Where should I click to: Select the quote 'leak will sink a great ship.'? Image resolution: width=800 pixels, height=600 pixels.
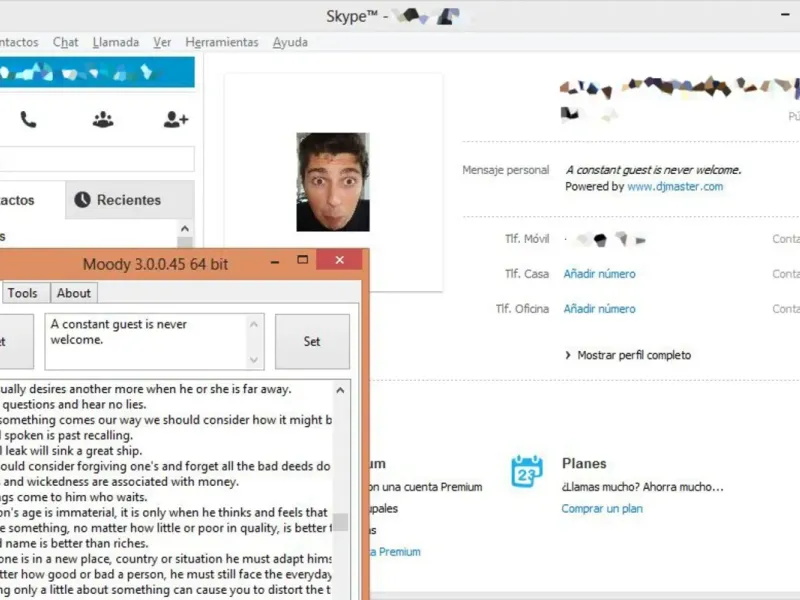click(x=71, y=451)
